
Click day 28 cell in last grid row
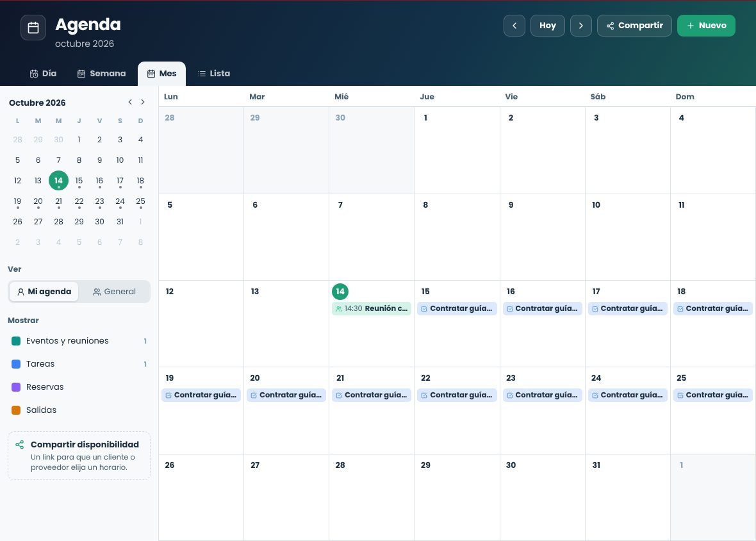pyautogui.click(x=371, y=497)
